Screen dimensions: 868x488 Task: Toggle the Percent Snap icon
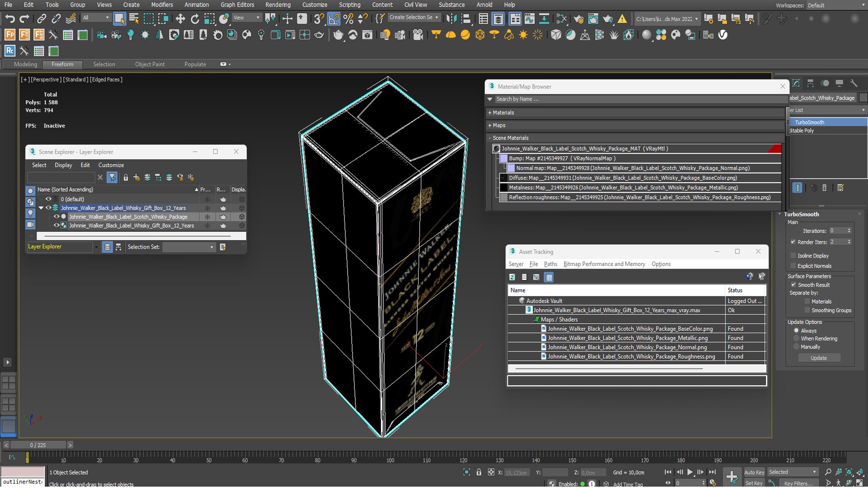348,19
